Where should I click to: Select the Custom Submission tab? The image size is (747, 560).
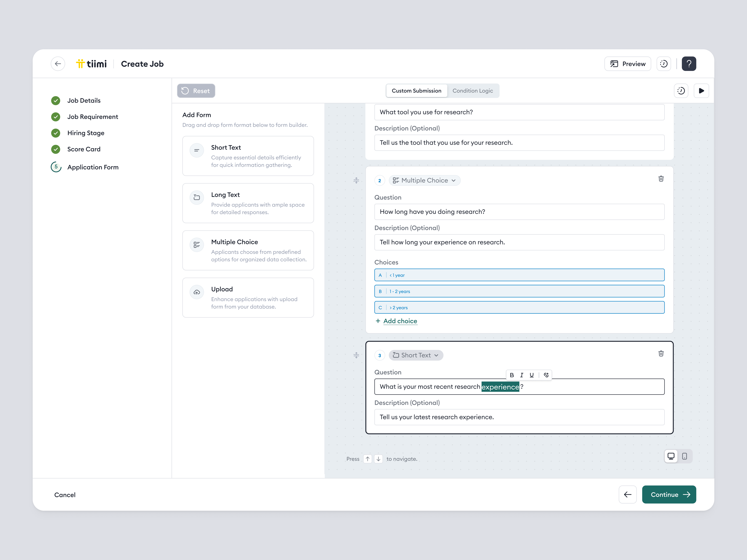(416, 91)
